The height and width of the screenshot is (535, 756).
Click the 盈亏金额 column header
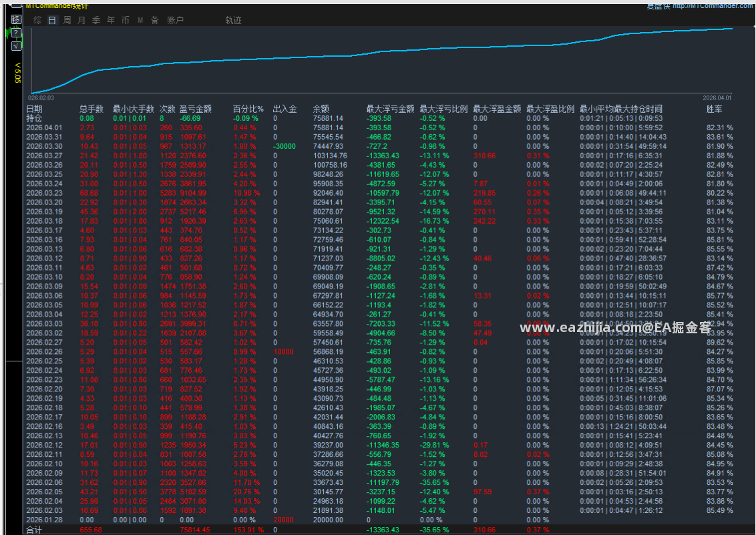[x=196, y=109]
